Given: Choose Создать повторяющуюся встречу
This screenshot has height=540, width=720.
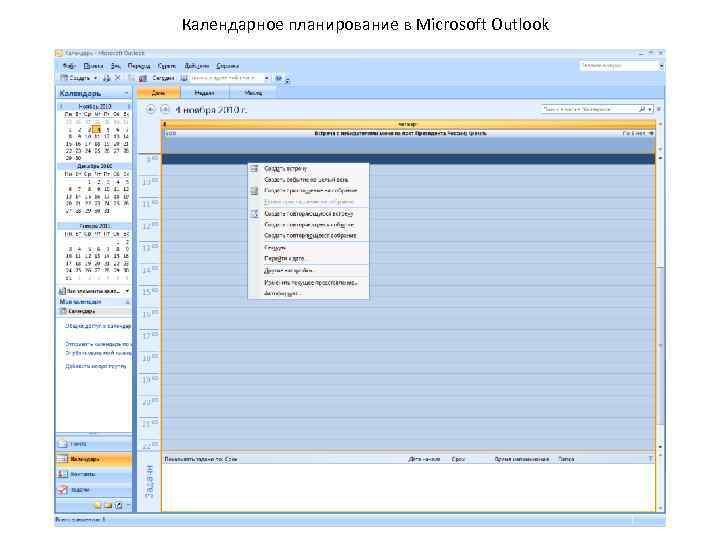Looking at the screenshot, I should click(x=309, y=214).
